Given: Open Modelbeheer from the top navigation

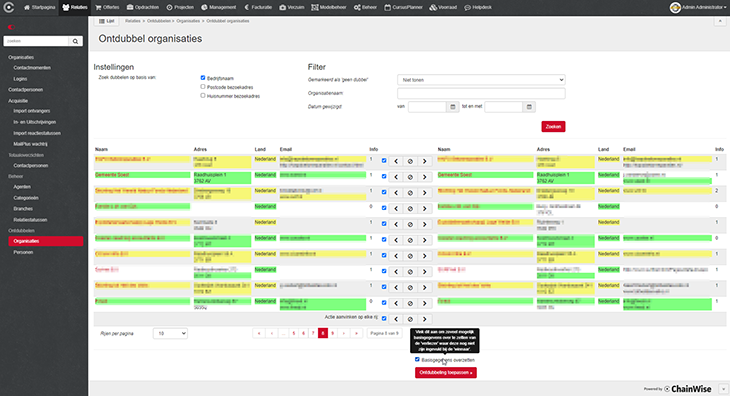Looking at the screenshot, I should coord(329,7).
